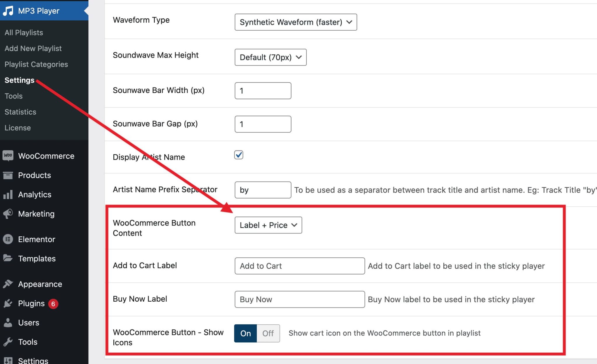Image resolution: width=597 pixels, height=364 pixels.
Task: Switch Show Icons toggle to On
Action: [x=245, y=333]
